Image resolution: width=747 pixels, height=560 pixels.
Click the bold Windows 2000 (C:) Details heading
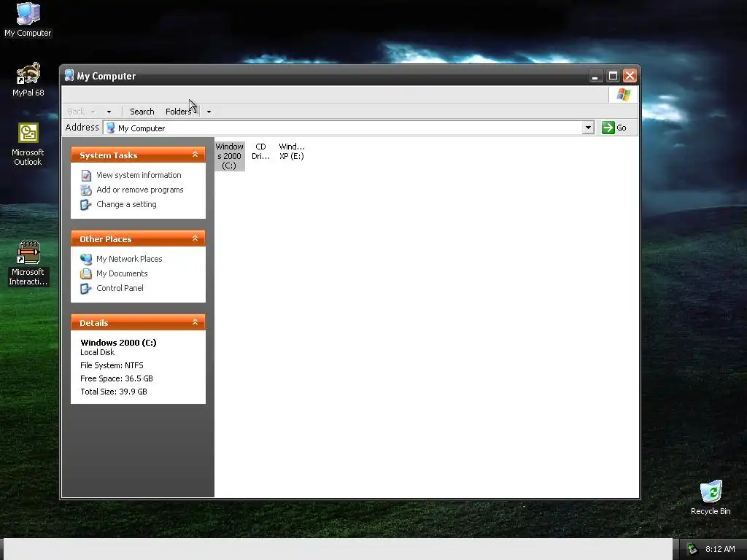click(118, 343)
